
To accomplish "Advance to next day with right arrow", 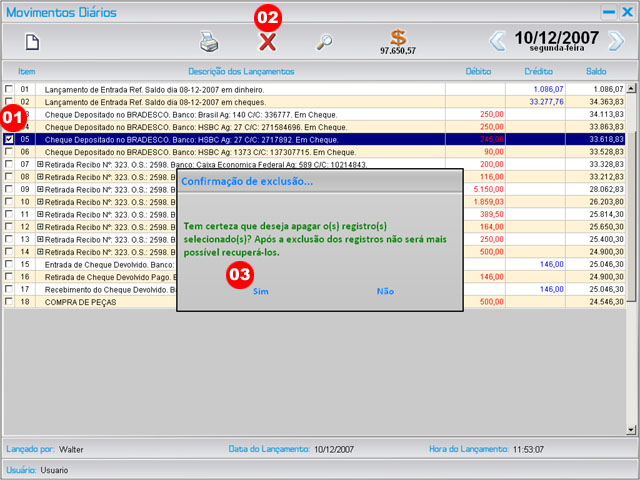I will pyautogui.click(x=616, y=41).
